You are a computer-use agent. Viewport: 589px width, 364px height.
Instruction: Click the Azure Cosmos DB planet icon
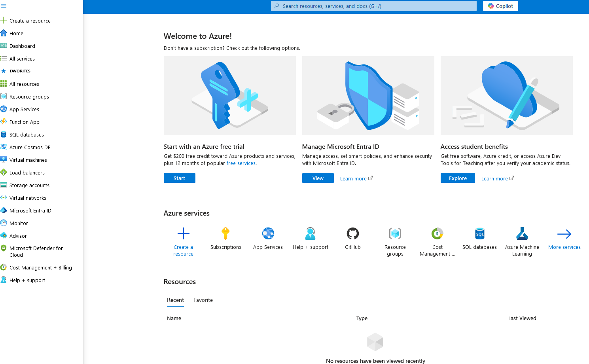[x=4, y=147]
